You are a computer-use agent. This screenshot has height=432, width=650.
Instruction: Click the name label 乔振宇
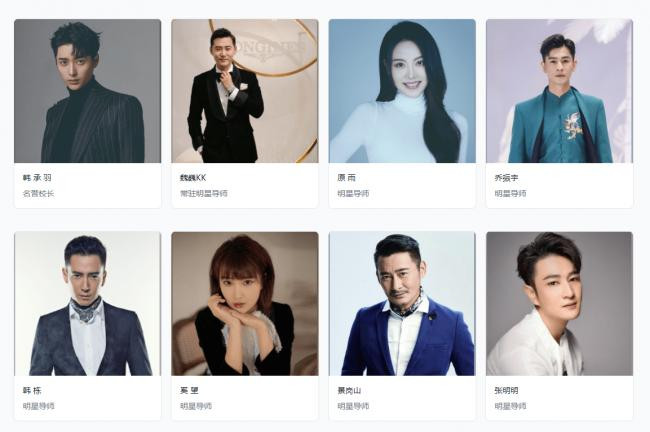(506, 178)
